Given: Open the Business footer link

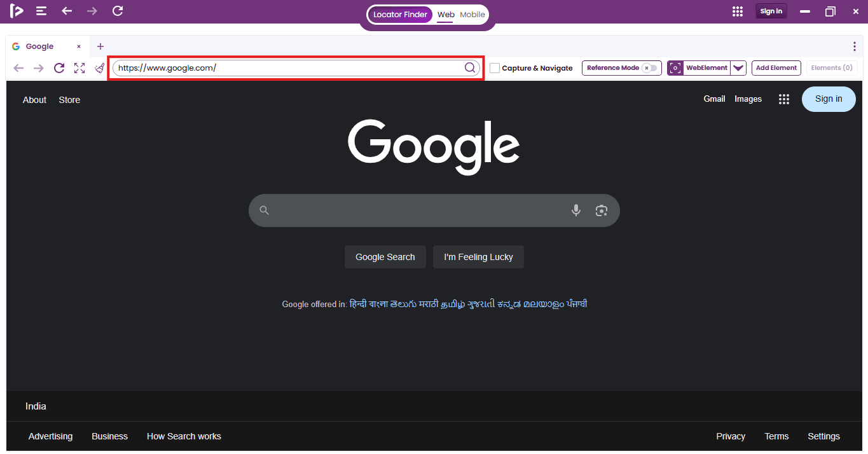Looking at the screenshot, I should (109, 436).
